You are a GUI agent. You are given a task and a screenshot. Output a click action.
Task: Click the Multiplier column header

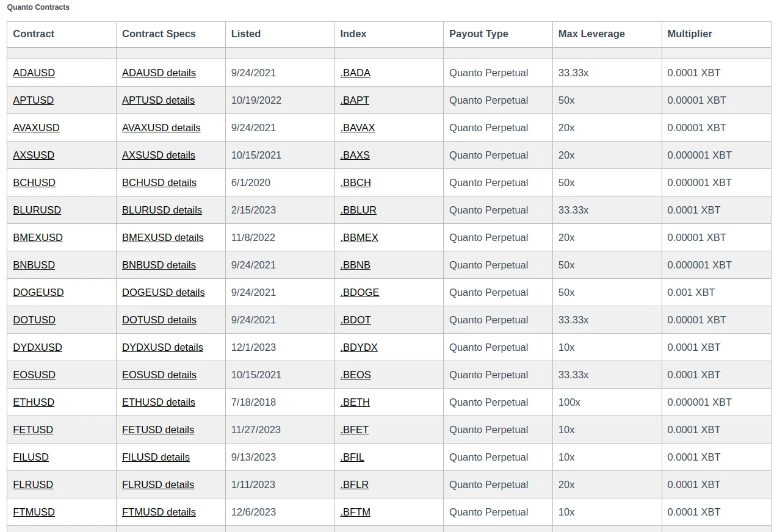pyautogui.click(x=690, y=34)
